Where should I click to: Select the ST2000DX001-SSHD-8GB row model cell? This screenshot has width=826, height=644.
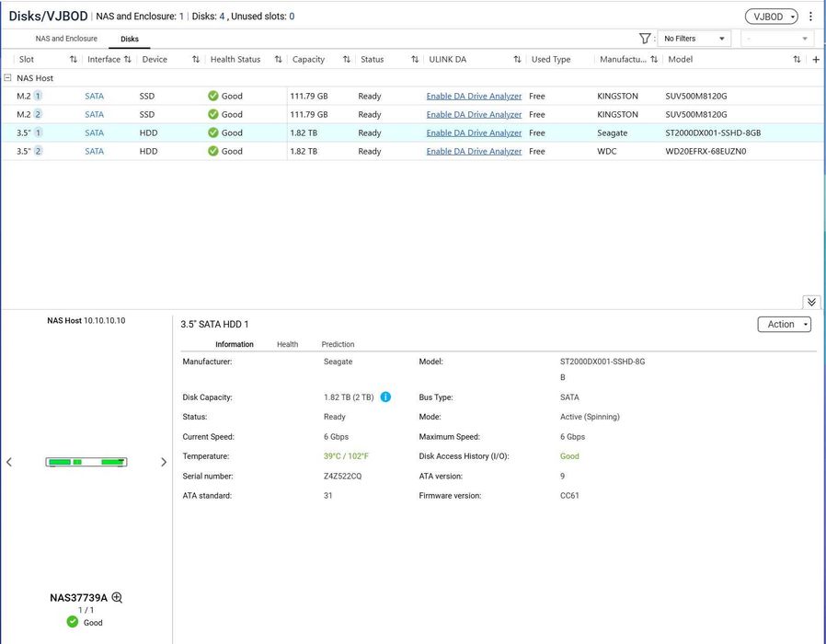tap(713, 132)
